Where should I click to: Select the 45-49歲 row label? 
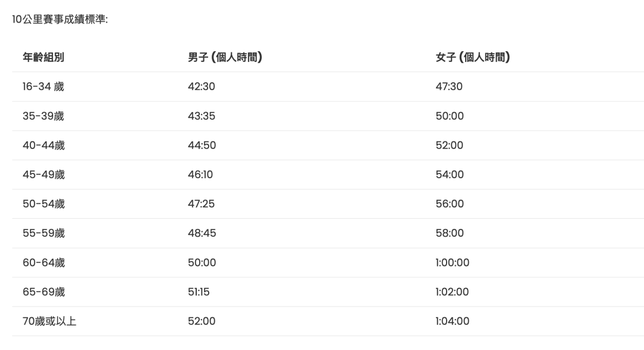(x=44, y=175)
